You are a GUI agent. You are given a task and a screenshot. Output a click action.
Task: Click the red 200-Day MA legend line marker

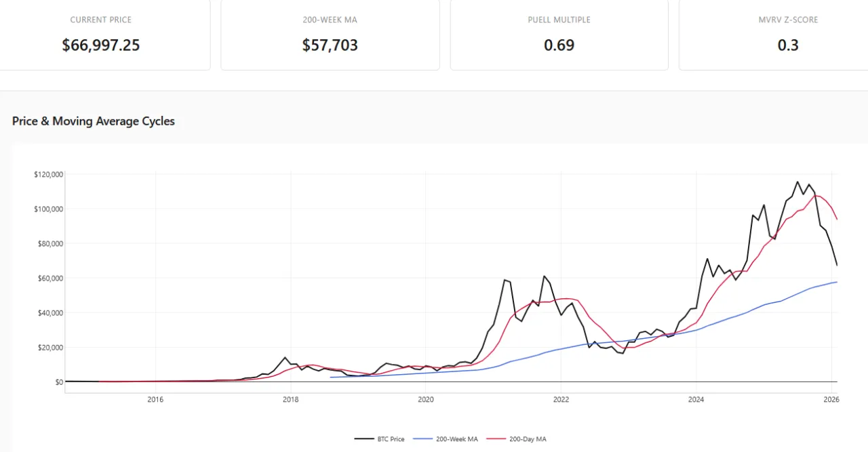coord(499,439)
